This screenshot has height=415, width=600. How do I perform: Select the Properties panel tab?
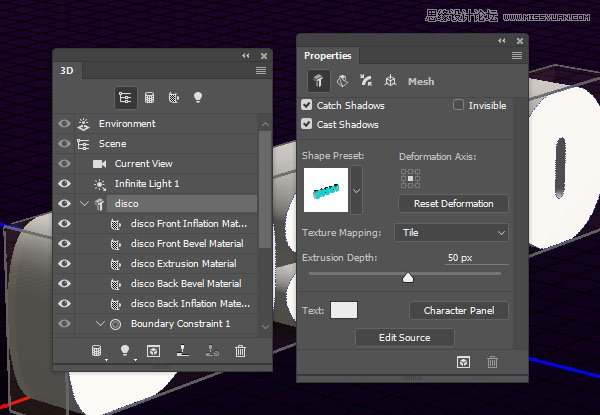pos(328,56)
